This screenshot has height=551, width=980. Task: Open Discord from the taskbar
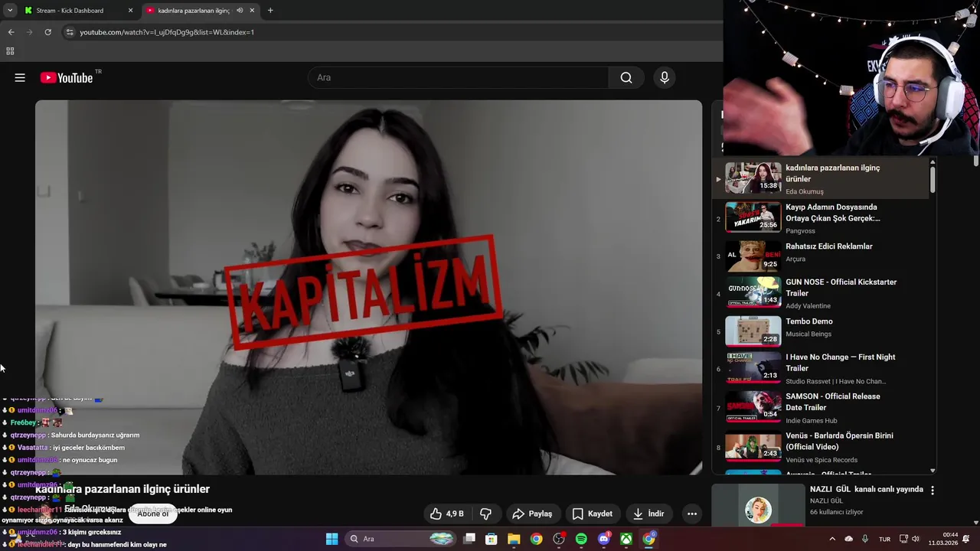point(603,539)
